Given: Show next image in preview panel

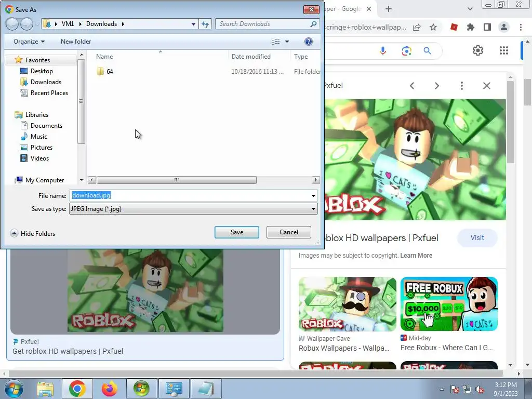Looking at the screenshot, I should 437,86.
